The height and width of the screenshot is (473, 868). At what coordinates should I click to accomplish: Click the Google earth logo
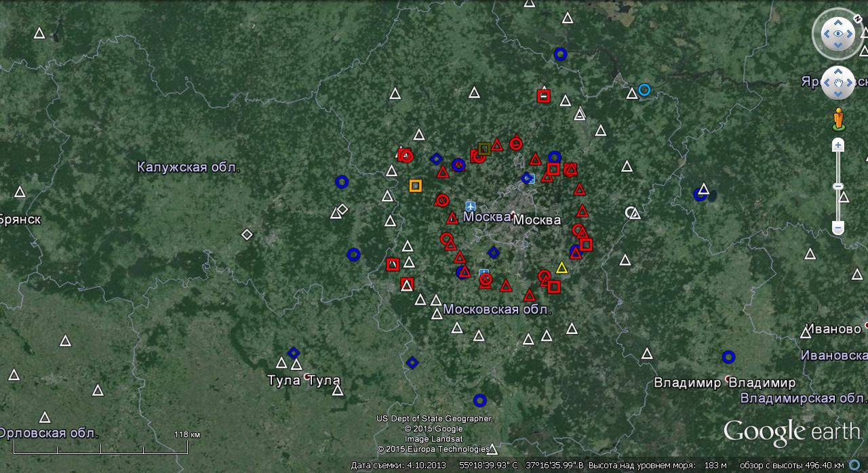(x=791, y=432)
